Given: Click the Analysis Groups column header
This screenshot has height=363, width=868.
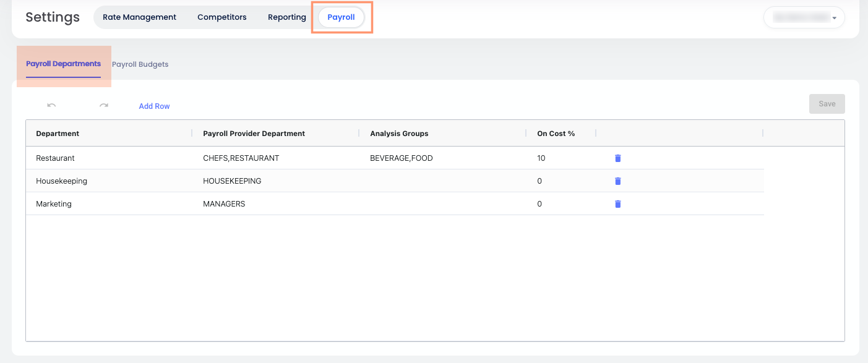Looking at the screenshot, I should (x=399, y=134).
